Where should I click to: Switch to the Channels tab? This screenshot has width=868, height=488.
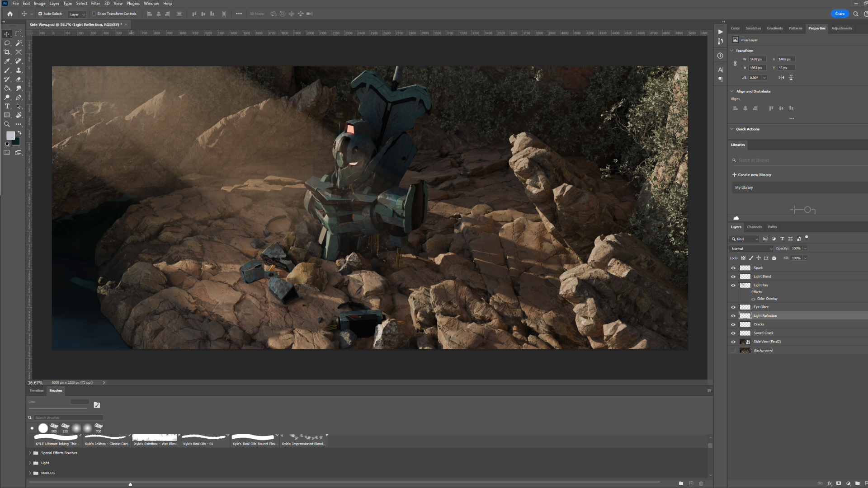point(754,227)
